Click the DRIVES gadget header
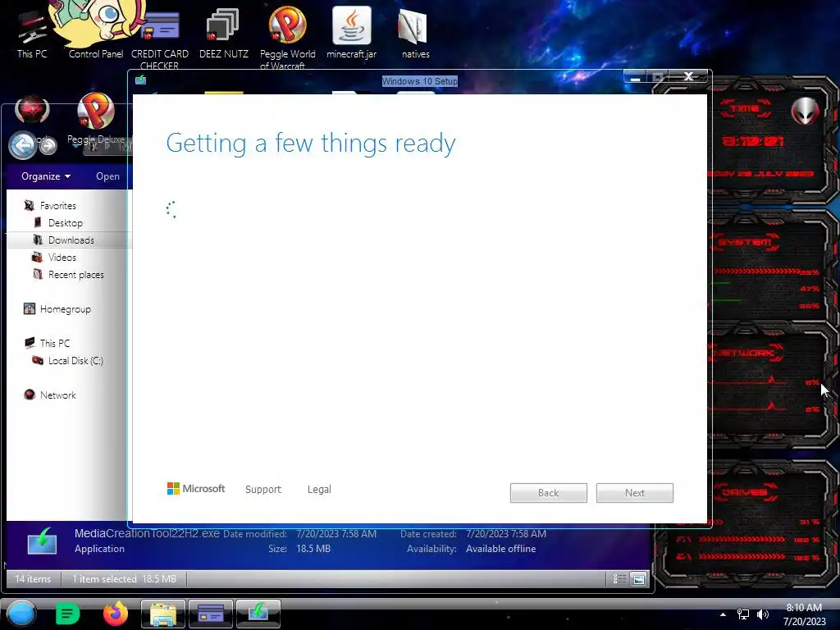The height and width of the screenshot is (630, 840). 745,492
